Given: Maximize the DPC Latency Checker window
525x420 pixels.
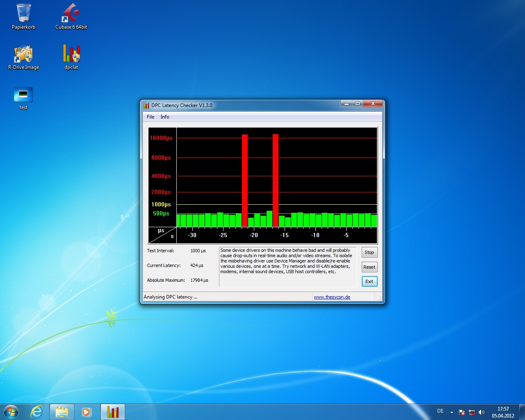Looking at the screenshot, I should pyautogui.click(x=357, y=104).
